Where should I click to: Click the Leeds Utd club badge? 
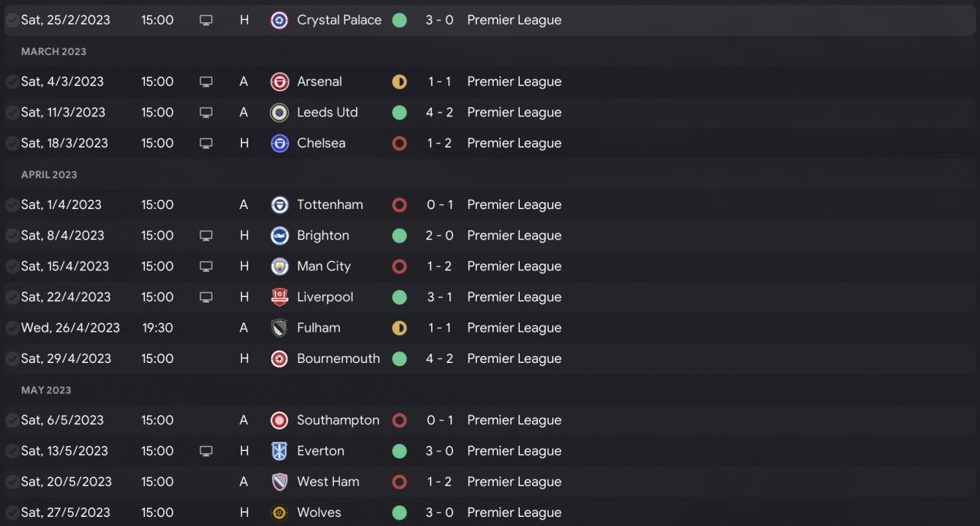coord(279,113)
